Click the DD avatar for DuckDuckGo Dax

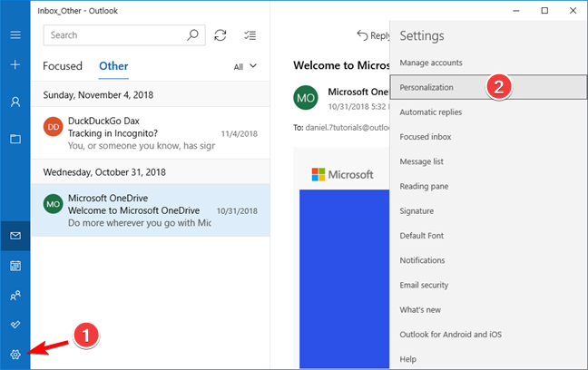(54, 127)
